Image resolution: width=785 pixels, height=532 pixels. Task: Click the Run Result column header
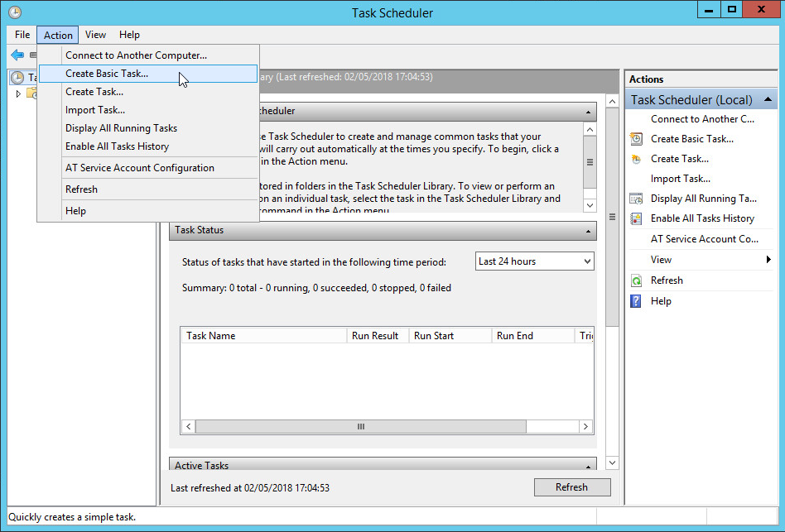coord(378,335)
